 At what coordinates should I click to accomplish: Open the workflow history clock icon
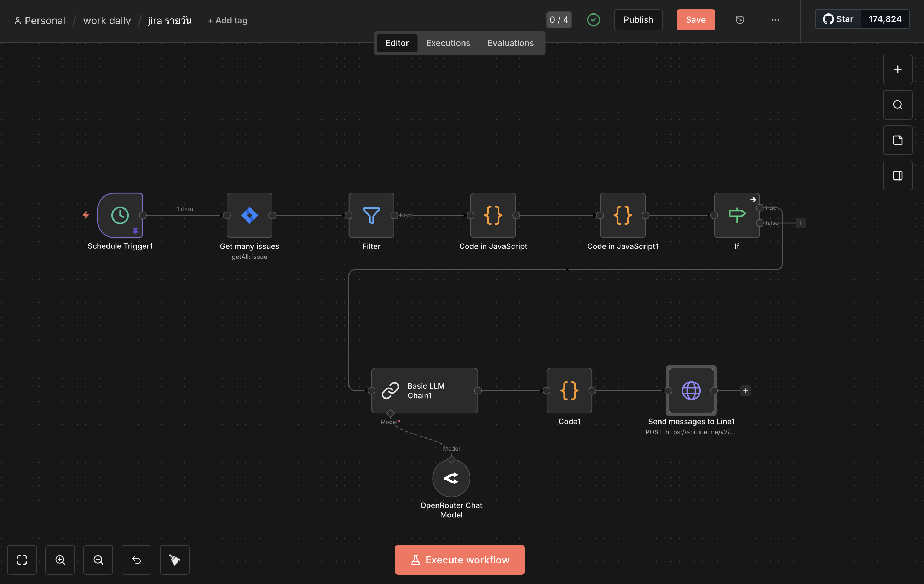740,19
